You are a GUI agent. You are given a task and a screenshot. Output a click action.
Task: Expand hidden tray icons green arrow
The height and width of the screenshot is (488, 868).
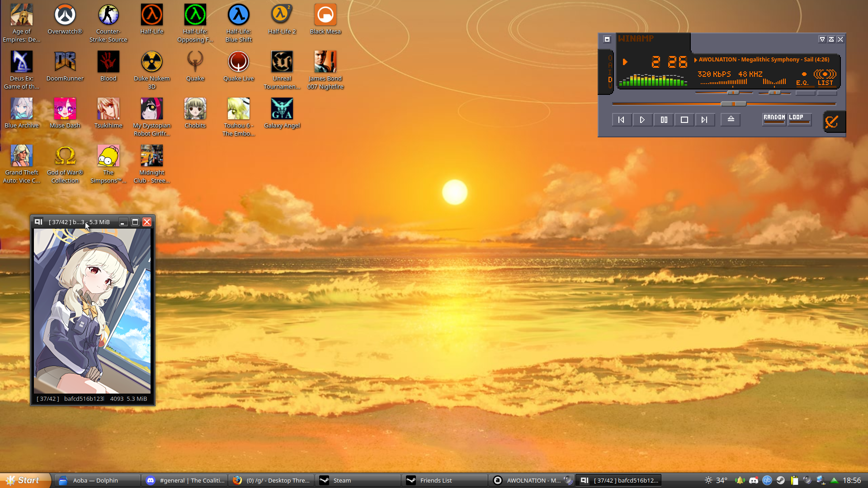coord(835,480)
